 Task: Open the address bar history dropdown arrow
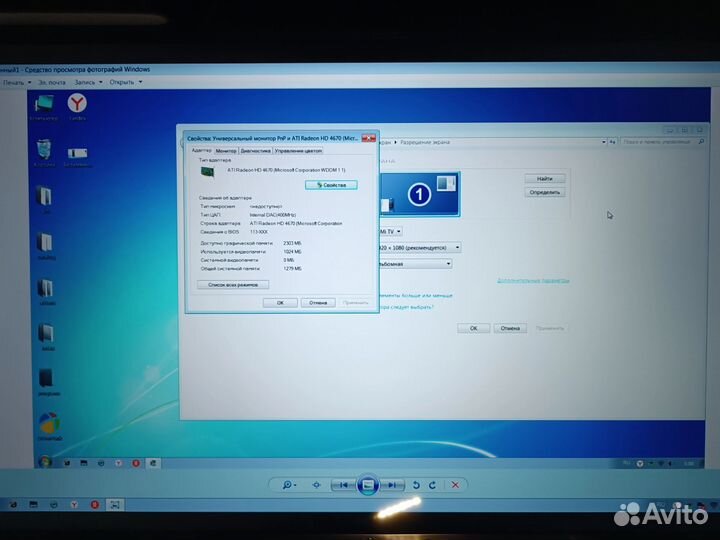point(604,142)
